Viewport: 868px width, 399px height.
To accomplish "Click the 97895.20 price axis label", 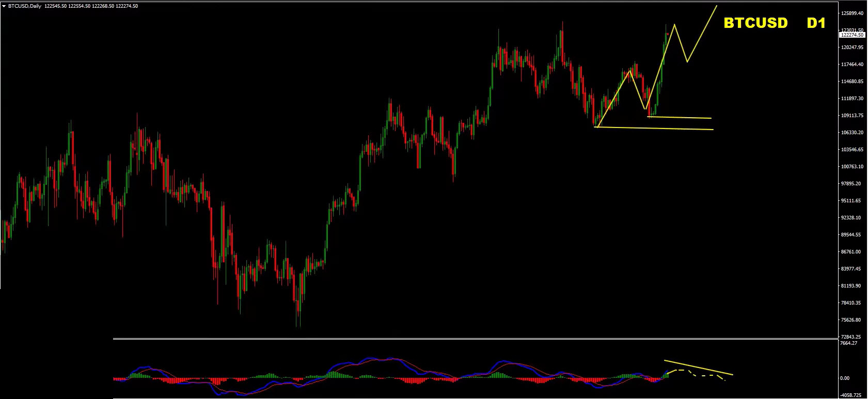I will click(x=851, y=184).
